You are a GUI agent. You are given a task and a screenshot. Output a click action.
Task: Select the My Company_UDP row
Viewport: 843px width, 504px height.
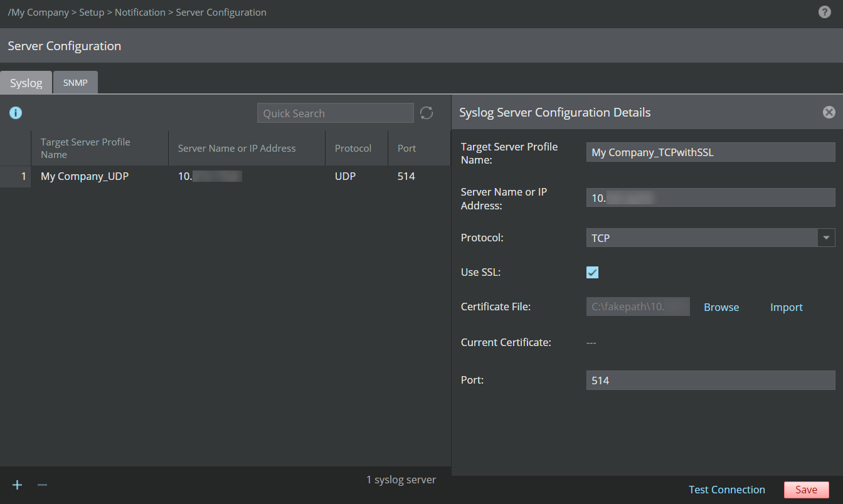(x=225, y=176)
